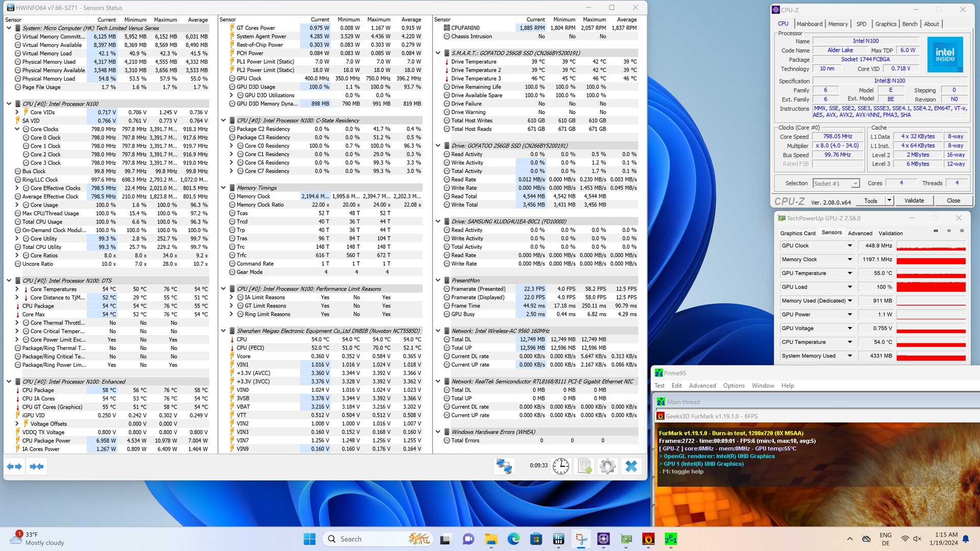Click the network computers icon in HWiNFO

click(504, 466)
